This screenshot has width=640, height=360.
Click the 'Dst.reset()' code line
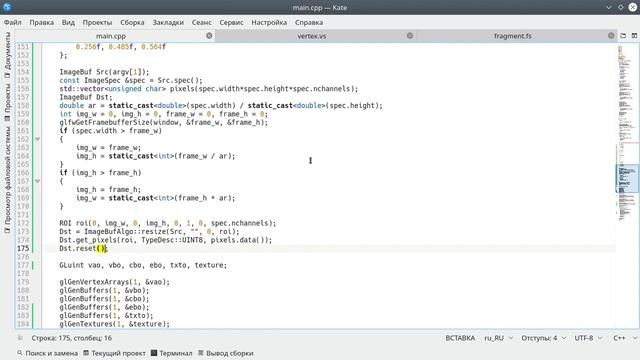pos(83,248)
